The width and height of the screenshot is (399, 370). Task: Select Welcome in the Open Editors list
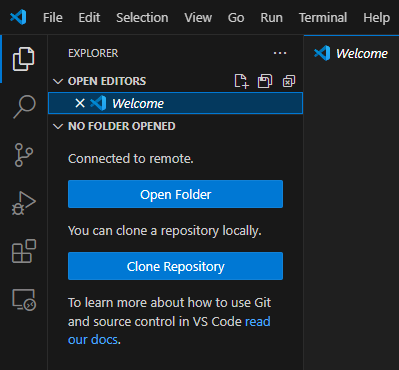click(176, 103)
